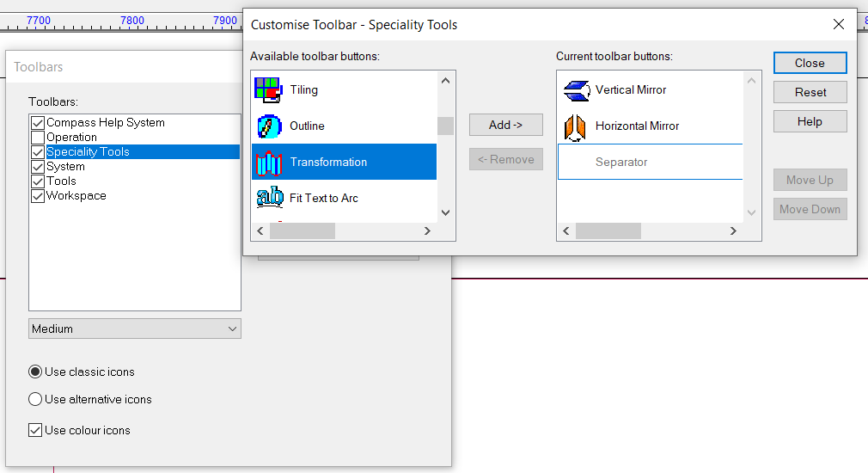Uncheck the Workspace toolbar checkbox
Image resolution: width=868 pixels, height=473 pixels.
[x=38, y=195]
